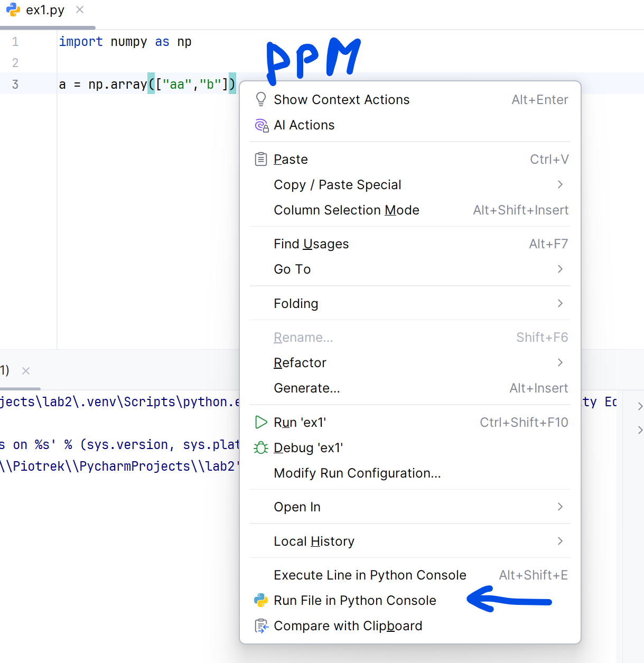Viewport: 644px width, 663px height.
Task: Open the Folding submenu
Action: (560, 303)
